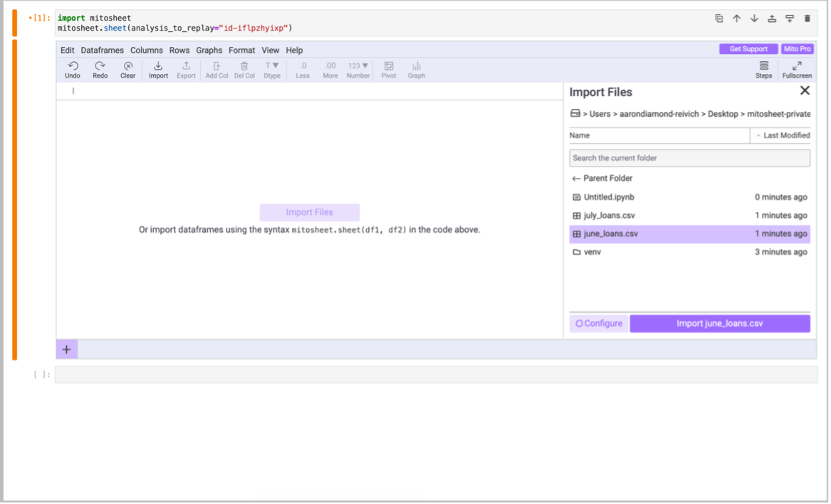Open the Dataframes menu
The height and width of the screenshot is (504, 831).
102,51
